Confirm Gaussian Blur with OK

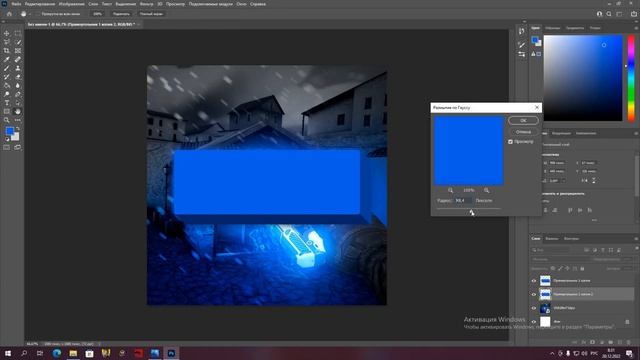523,120
